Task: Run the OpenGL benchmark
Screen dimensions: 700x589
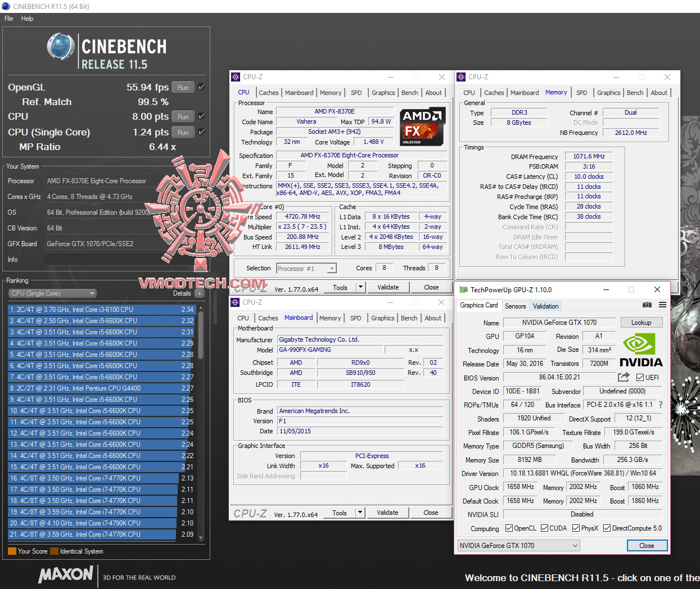Action: point(183,87)
